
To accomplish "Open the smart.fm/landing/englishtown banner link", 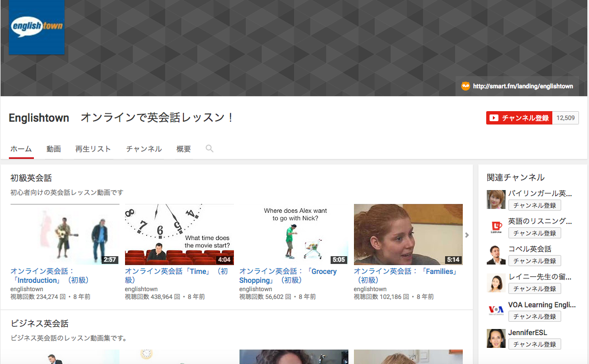I will (x=523, y=86).
